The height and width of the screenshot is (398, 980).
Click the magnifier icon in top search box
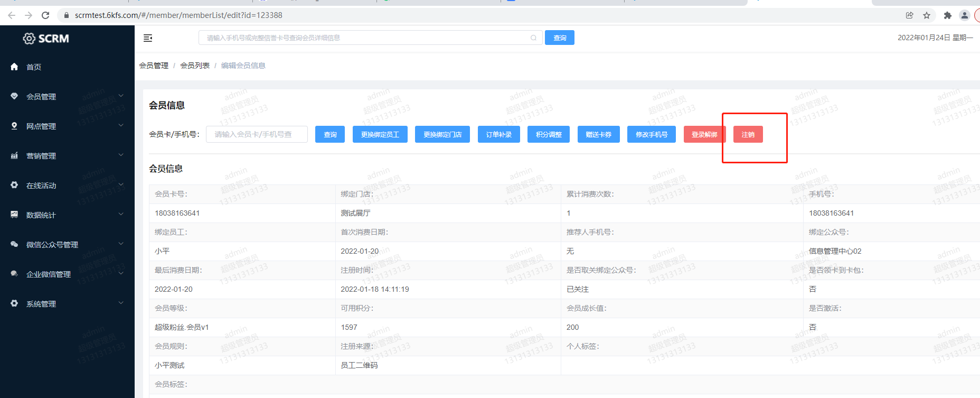click(533, 38)
